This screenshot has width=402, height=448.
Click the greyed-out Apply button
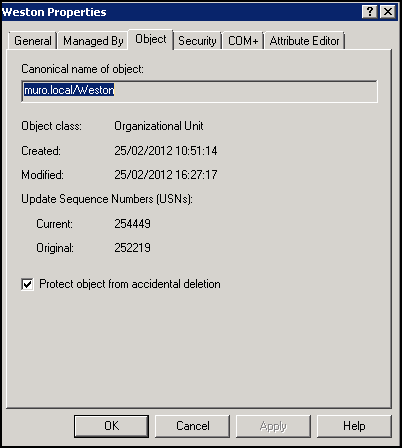273,426
